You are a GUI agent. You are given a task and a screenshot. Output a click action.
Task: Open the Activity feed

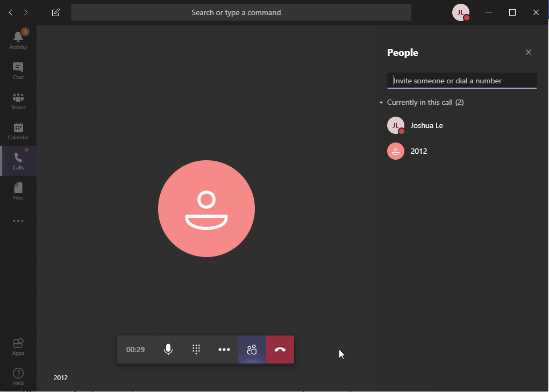pos(18,40)
